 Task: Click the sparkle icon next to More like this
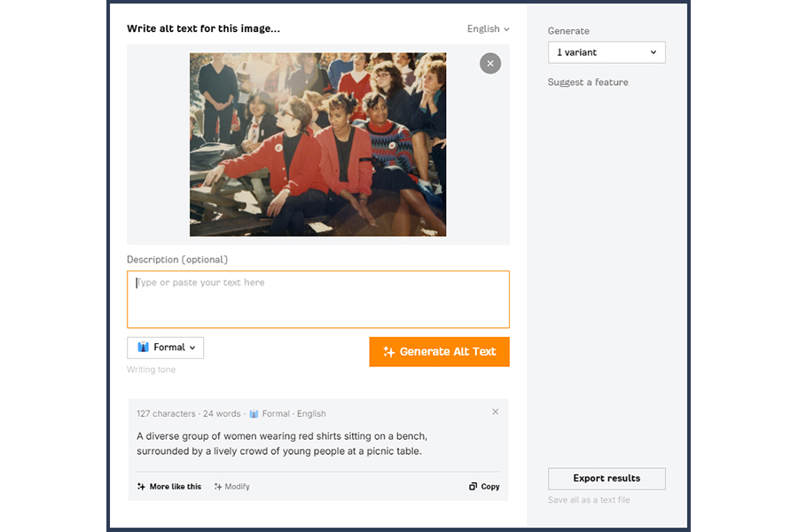[142, 486]
